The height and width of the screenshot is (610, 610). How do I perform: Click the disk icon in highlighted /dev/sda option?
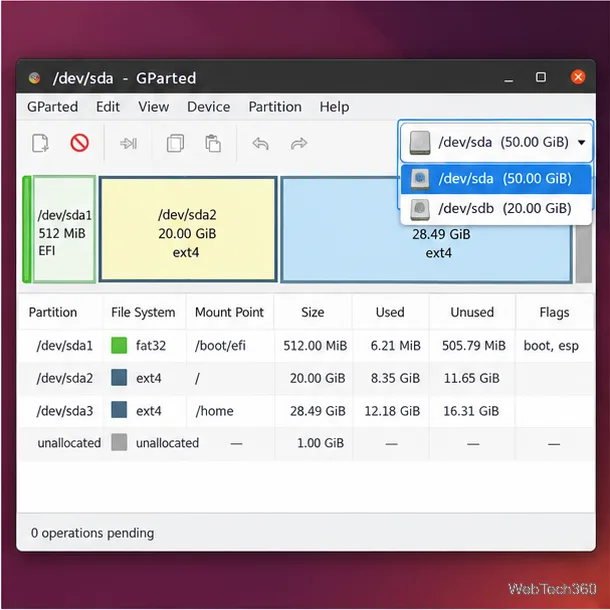pos(420,179)
